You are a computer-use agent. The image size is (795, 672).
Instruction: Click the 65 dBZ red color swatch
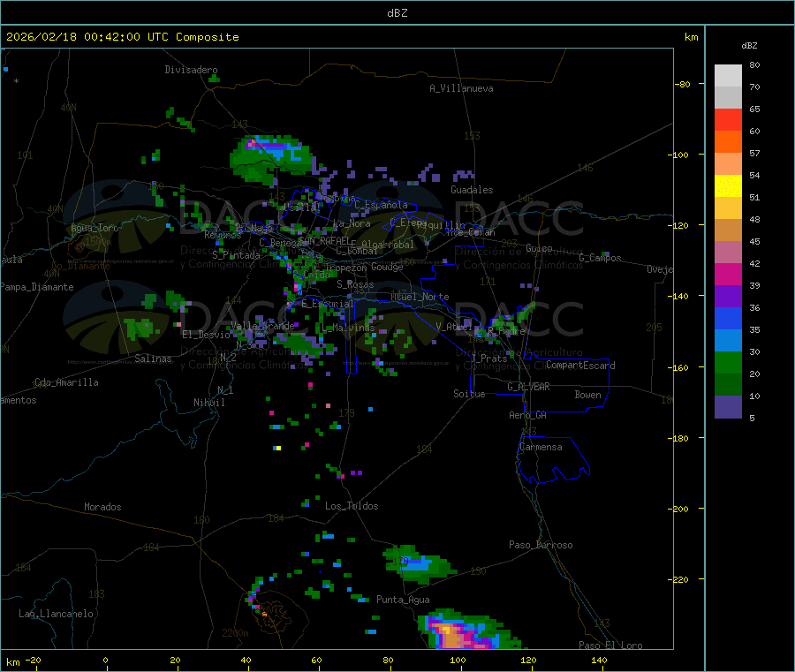(728, 119)
